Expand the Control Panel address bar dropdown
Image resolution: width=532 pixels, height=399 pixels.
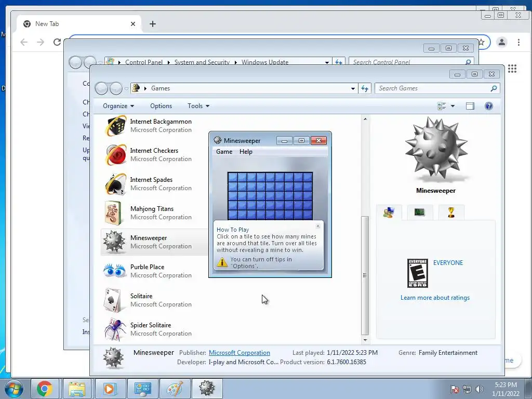click(x=327, y=62)
